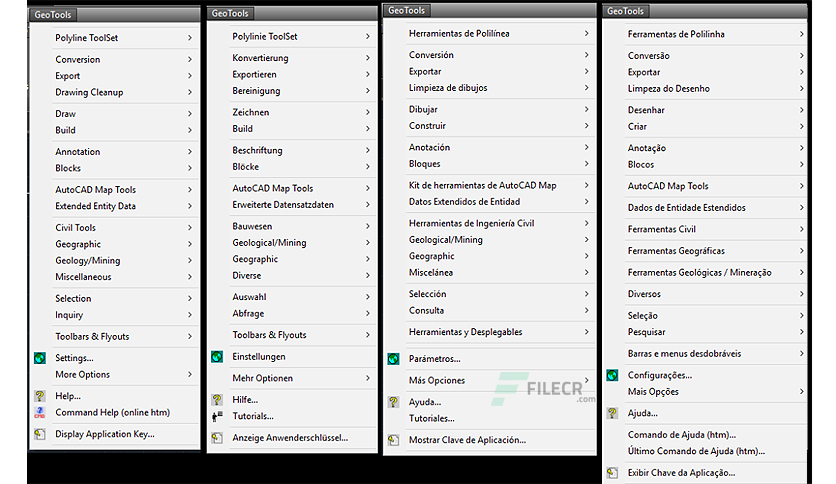Viewport: 836px width, 484px height.
Task: Click the GeoTools title of the German menu
Action: [x=230, y=13]
